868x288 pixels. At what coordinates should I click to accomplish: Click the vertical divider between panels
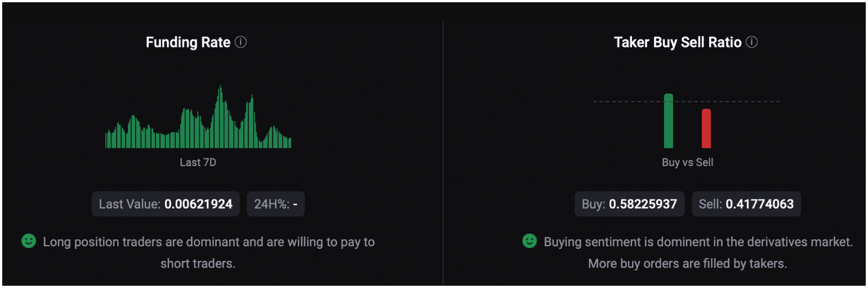[x=443, y=154]
